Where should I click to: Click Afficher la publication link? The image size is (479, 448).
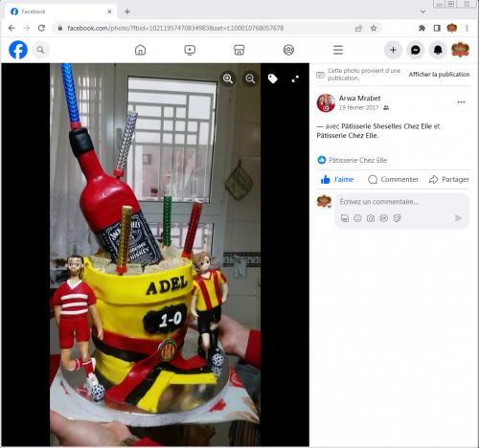(439, 74)
